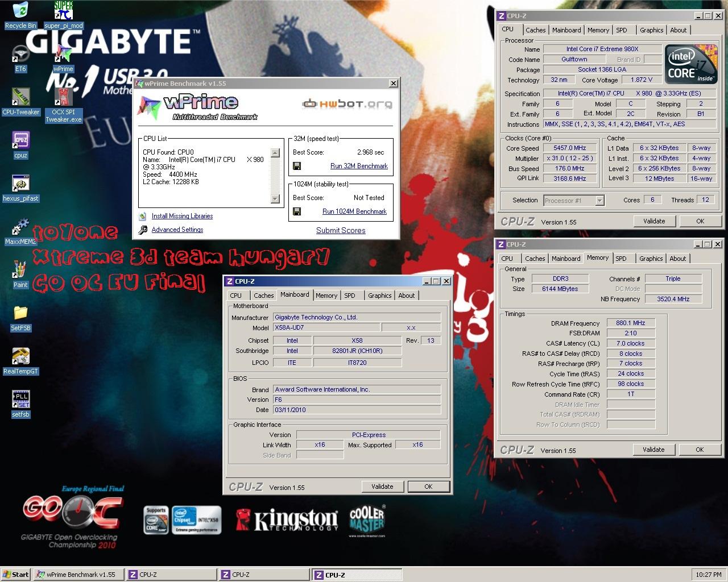
Task: Select Caches tab in Mainboard CPU-Z window
Action: (264, 295)
